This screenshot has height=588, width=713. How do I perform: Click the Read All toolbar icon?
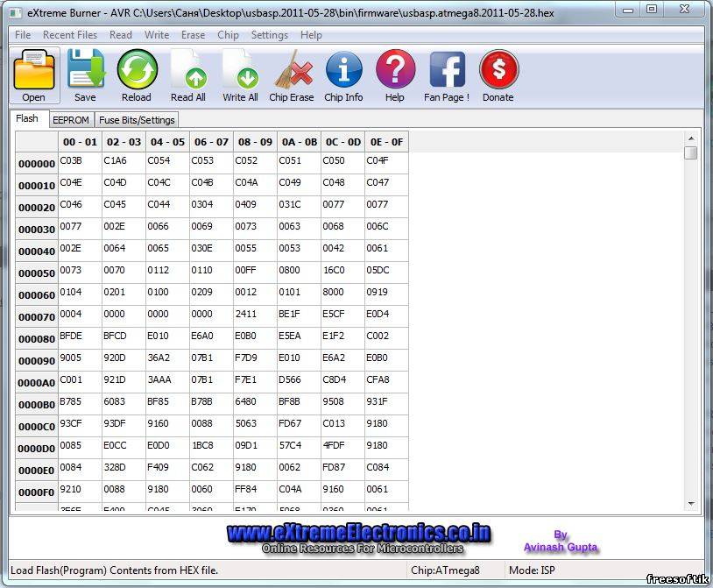[x=188, y=71]
